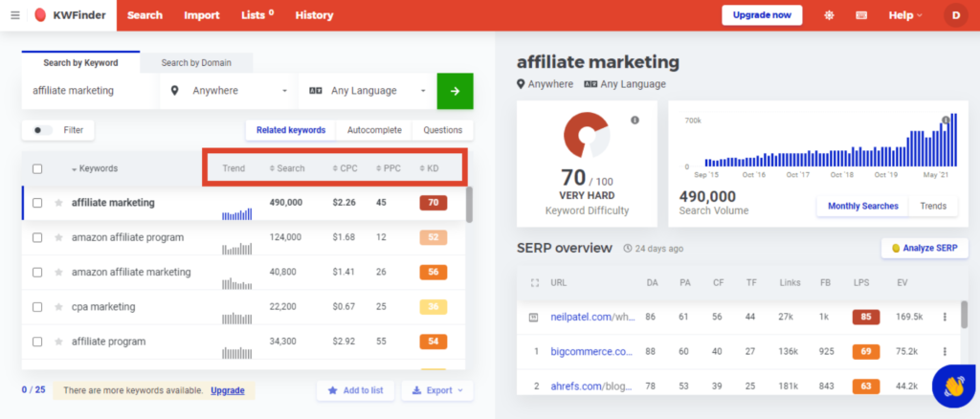Open the Export dropdown

coord(437,390)
